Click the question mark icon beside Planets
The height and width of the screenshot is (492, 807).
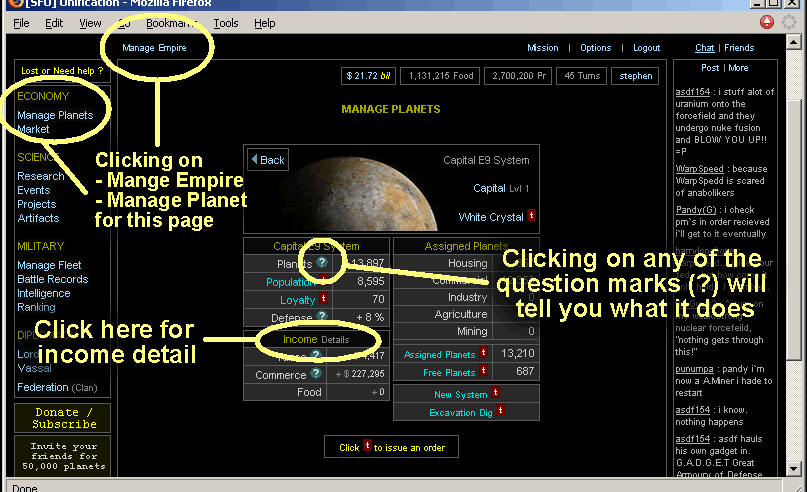tap(322, 264)
